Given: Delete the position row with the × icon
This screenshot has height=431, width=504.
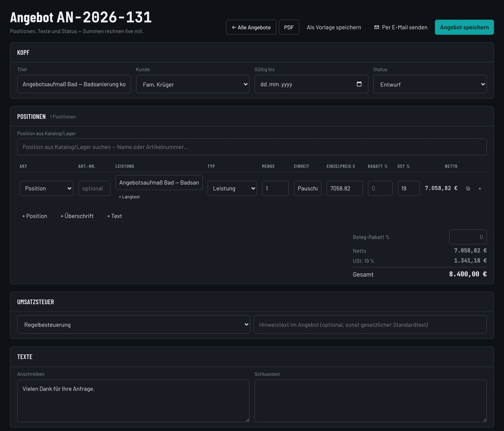Looking at the screenshot, I should [480, 188].
